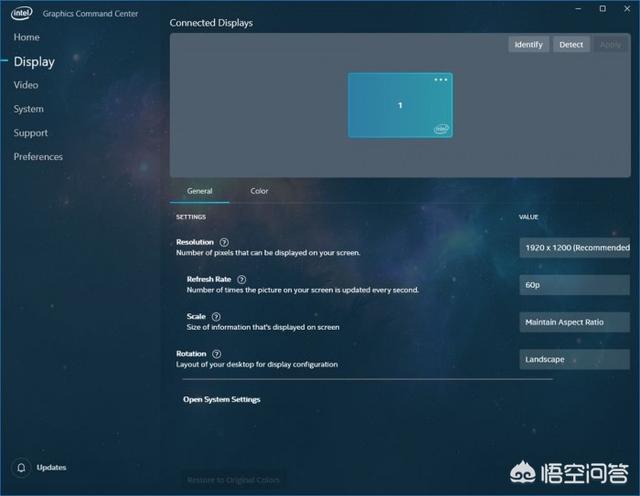Open the Scale dropdown Maintain Aspect Ratio
The height and width of the screenshot is (496, 640).
pos(575,322)
